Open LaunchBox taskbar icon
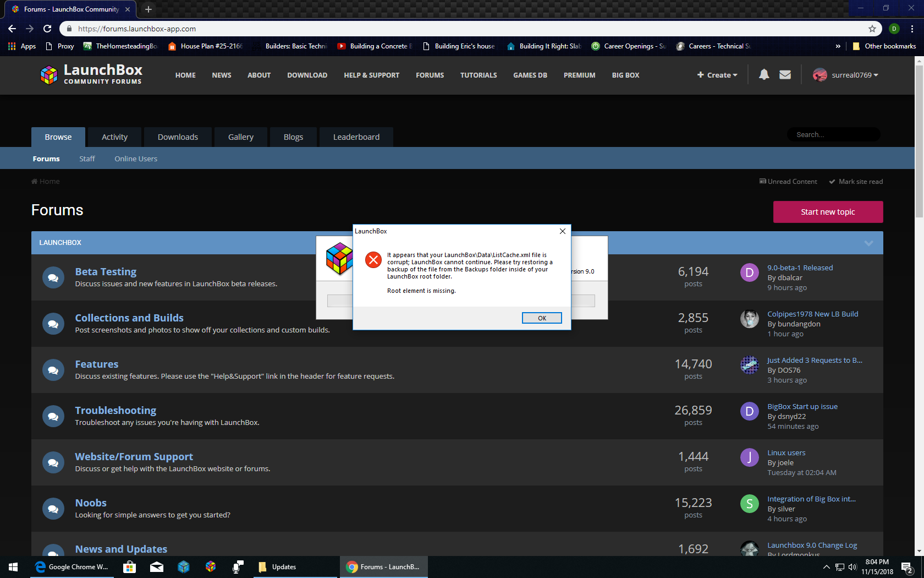The height and width of the screenshot is (578, 924). pyautogui.click(x=210, y=567)
